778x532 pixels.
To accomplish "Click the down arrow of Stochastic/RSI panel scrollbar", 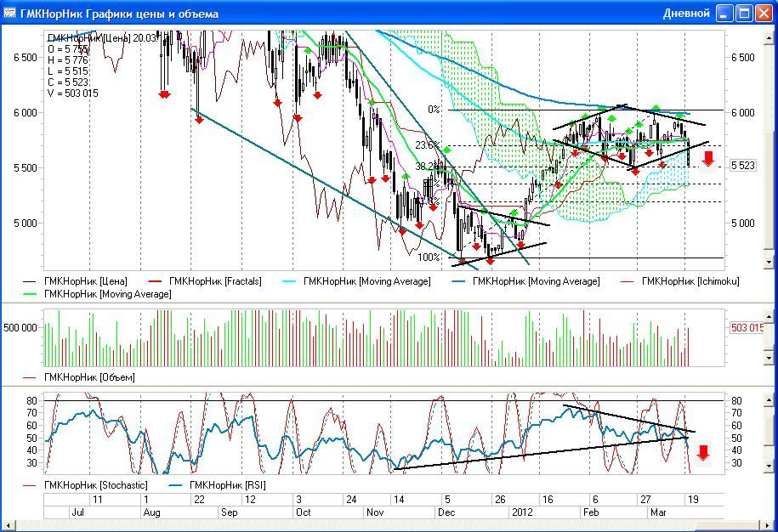I will [x=769, y=466].
